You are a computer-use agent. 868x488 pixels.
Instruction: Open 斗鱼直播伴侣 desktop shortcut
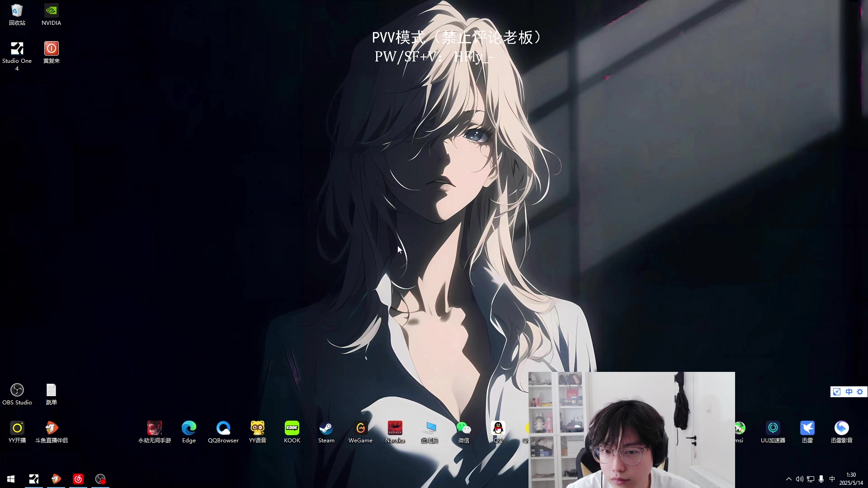(51, 432)
